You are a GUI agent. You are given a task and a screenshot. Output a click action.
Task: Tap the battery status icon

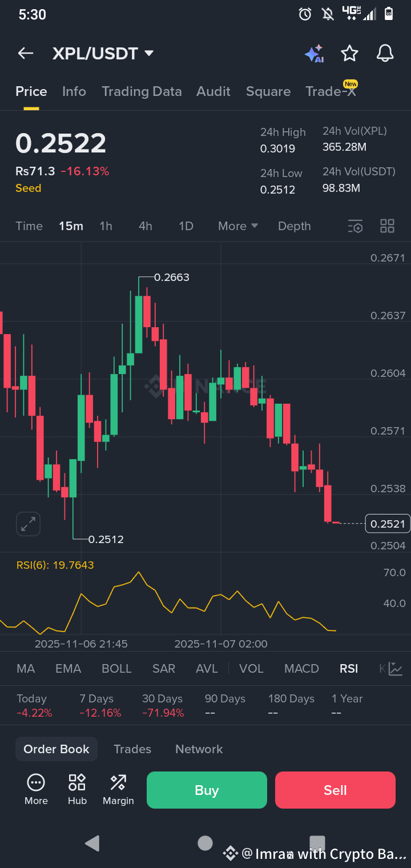pos(389,14)
